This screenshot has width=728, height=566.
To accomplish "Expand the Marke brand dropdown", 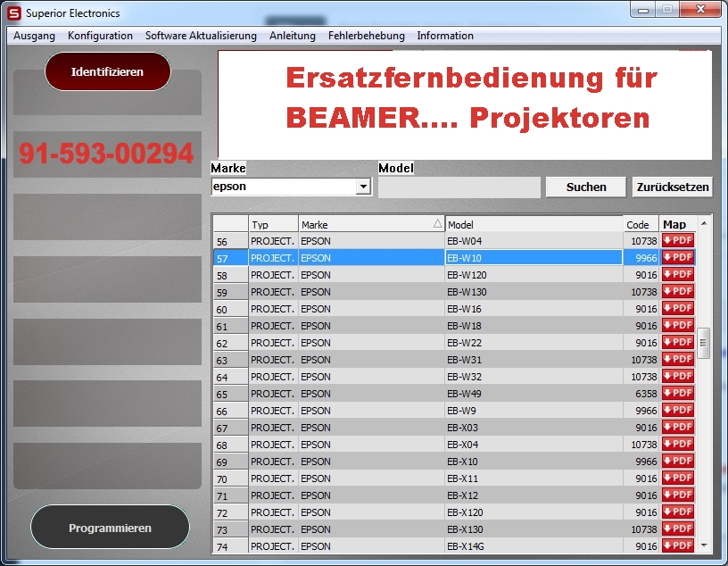I will tap(362, 187).
